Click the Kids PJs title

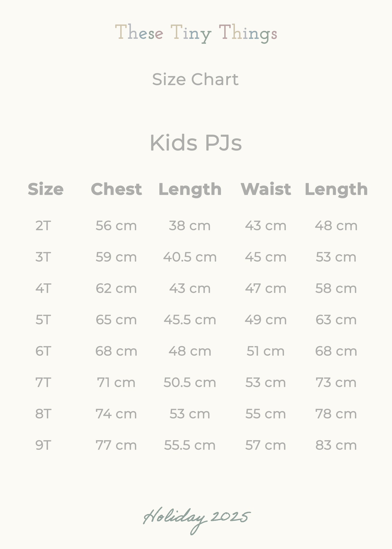coord(196,143)
